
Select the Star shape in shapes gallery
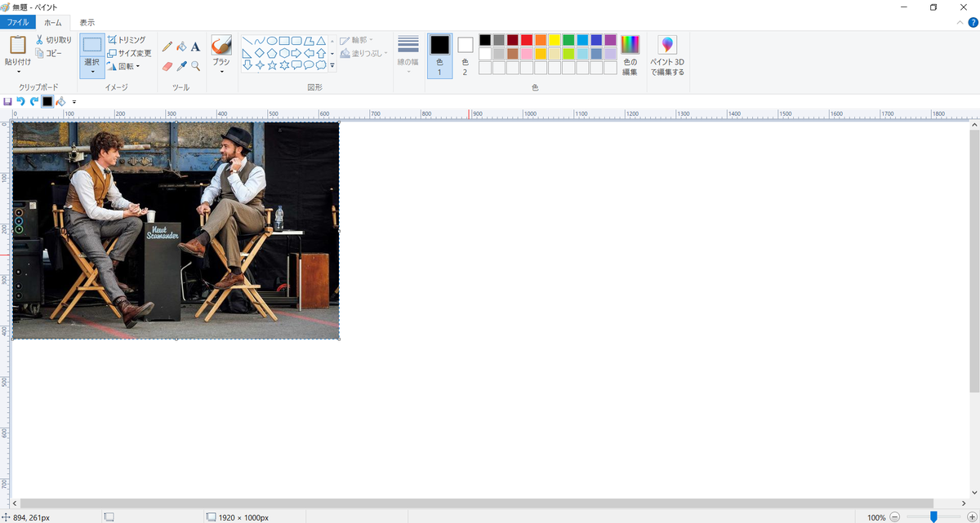point(271,65)
